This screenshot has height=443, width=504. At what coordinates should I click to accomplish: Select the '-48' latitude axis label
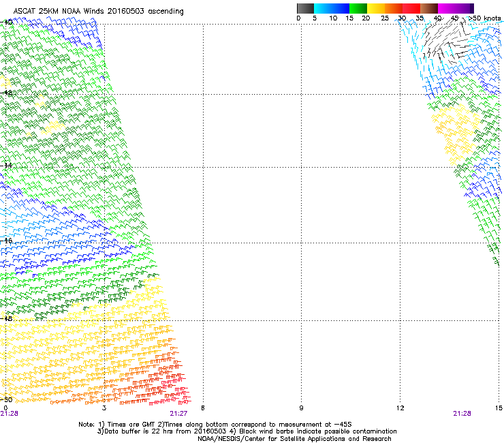(6, 318)
